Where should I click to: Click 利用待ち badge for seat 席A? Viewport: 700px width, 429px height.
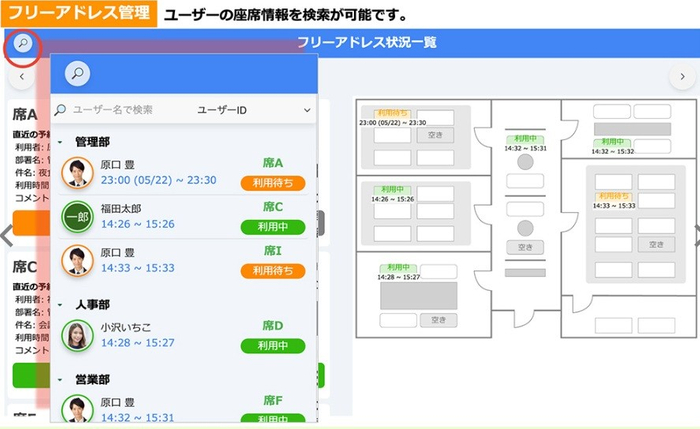(272, 182)
